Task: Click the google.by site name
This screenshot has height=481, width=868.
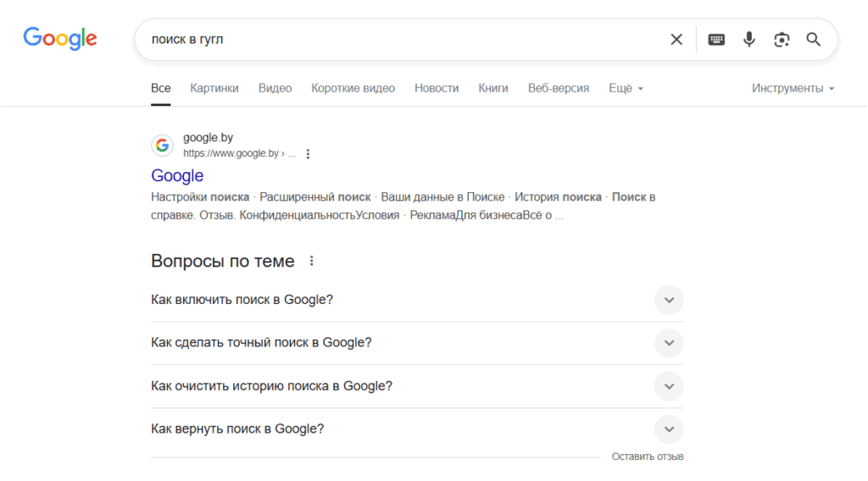Action: 209,138
